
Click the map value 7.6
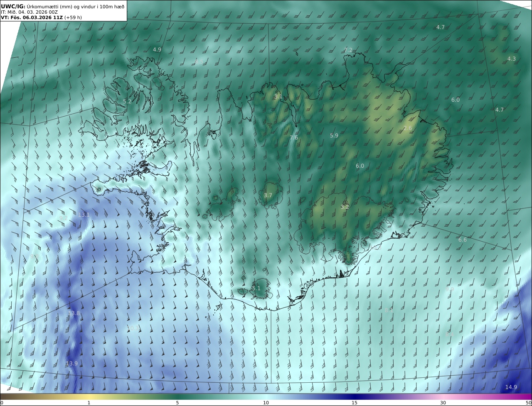pos(294,138)
